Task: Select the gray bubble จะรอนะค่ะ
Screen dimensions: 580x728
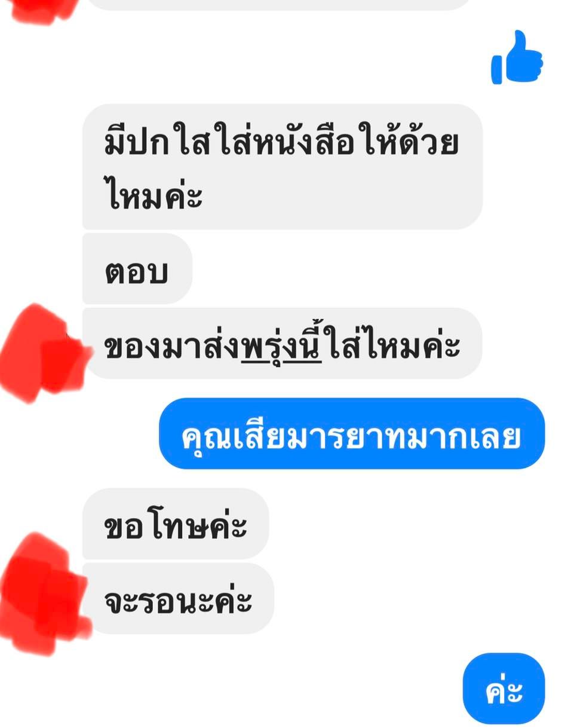Action: coord(178,599)
